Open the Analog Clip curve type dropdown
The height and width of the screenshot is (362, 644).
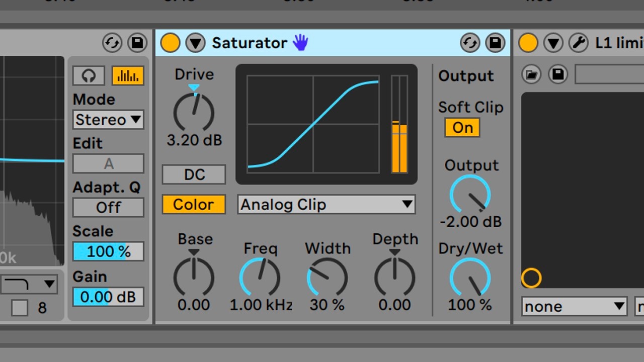tap(327, 205)
